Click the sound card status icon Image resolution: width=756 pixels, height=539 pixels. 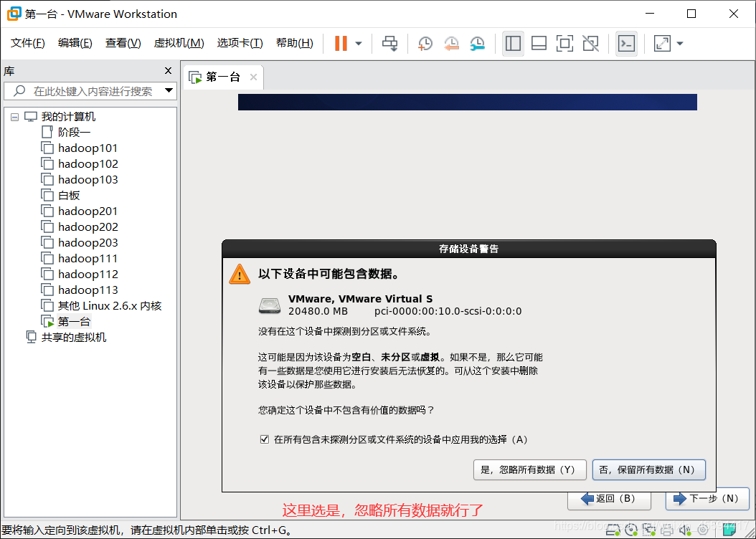(x=685, y=531)
